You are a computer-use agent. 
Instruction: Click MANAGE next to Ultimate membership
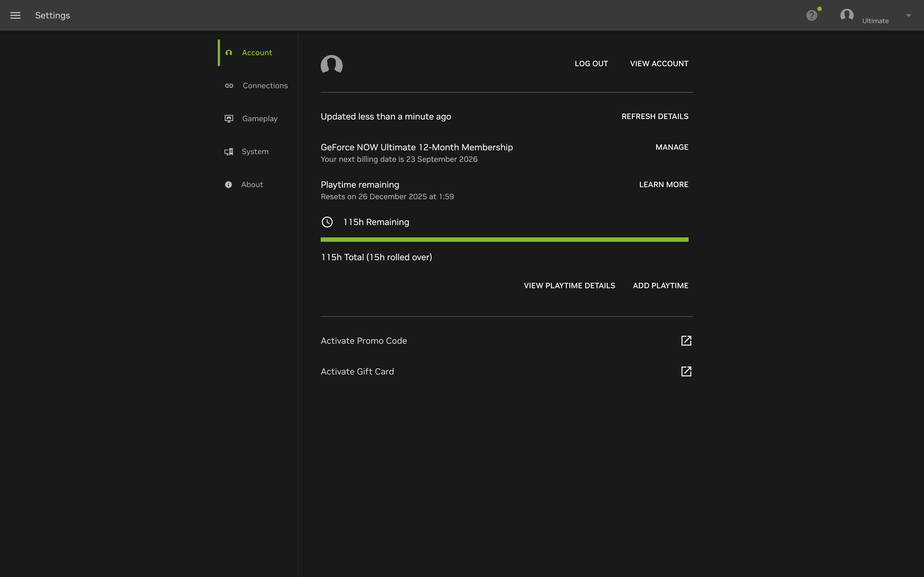(672, 147)
